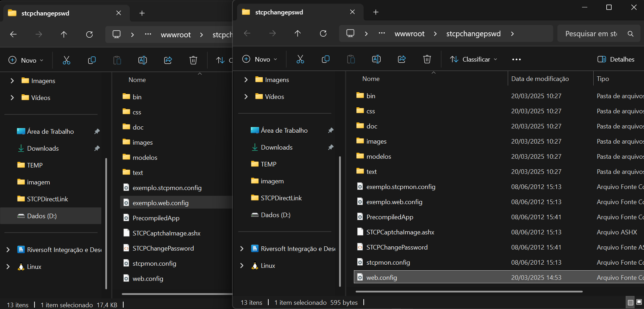Viewport: 644px width, 309px height.
Task: Refresh the right window folder view
Action: [323, 33]
